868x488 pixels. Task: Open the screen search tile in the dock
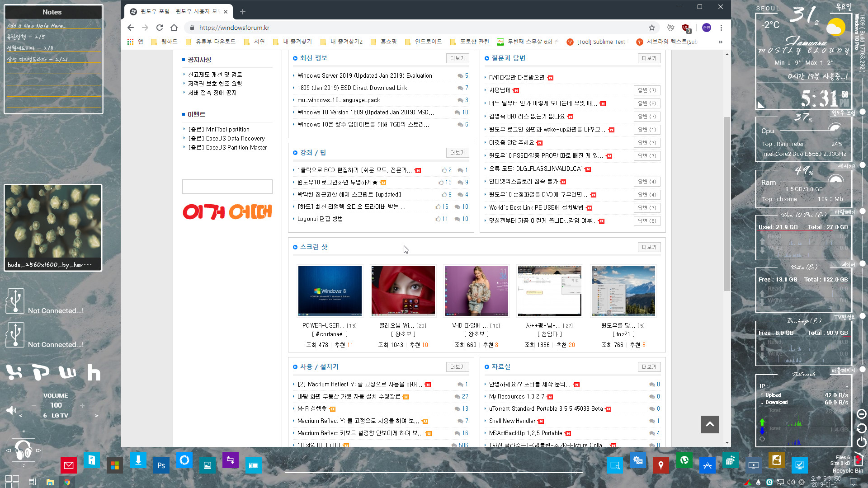point(614,465)
